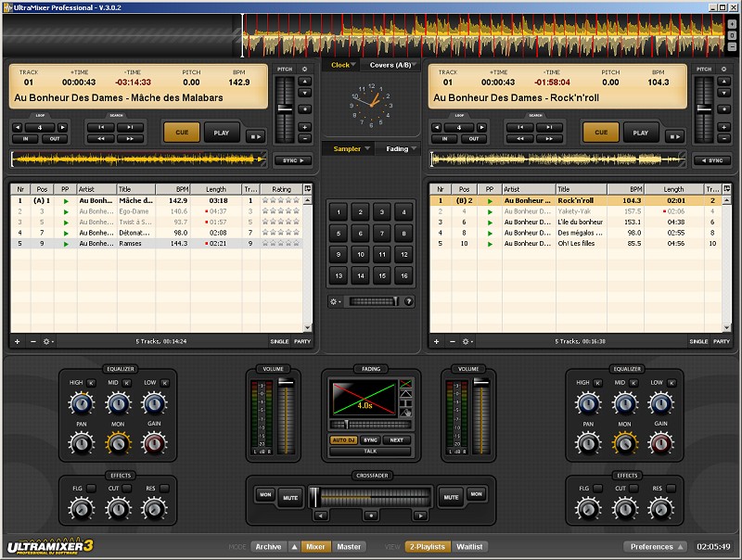This screenshot has height=560, width=742.
Task: Click the TALK button
Action: point(370,452)
